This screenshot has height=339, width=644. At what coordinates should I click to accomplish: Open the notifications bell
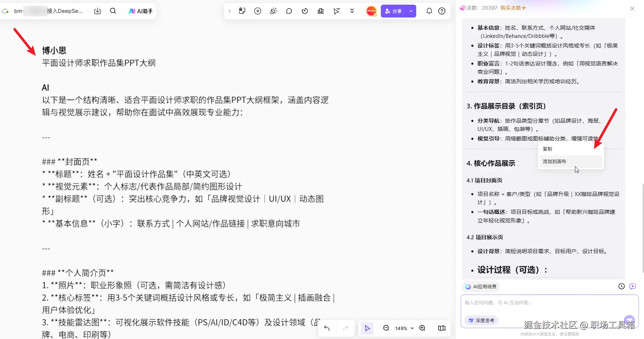coord(429,11)
